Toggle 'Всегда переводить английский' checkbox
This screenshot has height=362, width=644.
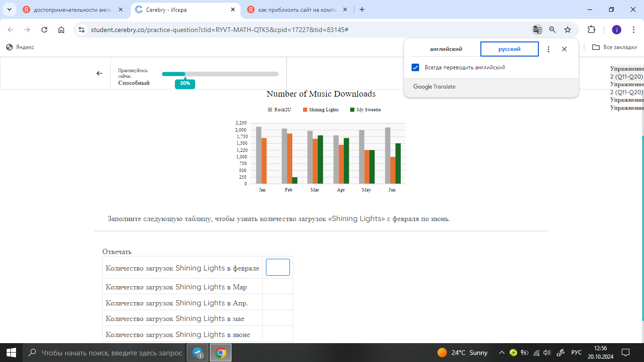point(415,67)
